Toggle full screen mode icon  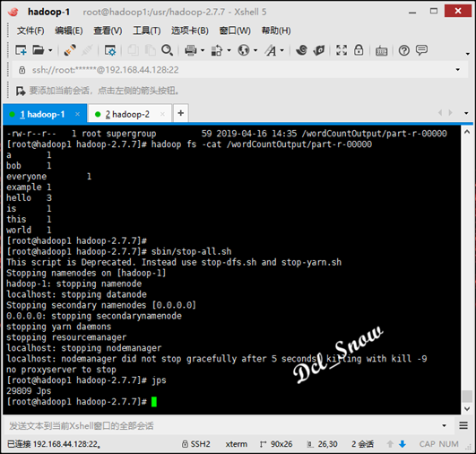[342, 50]
